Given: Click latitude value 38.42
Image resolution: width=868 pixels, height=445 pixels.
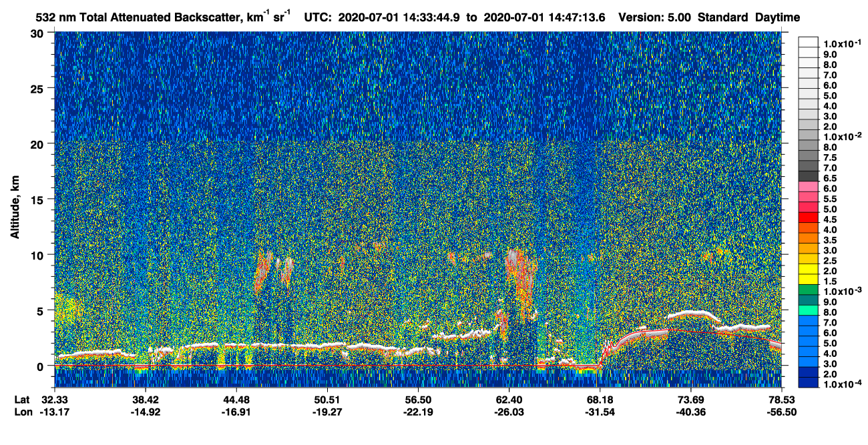Looking at the screenshot, I should (x=146, y=400).
